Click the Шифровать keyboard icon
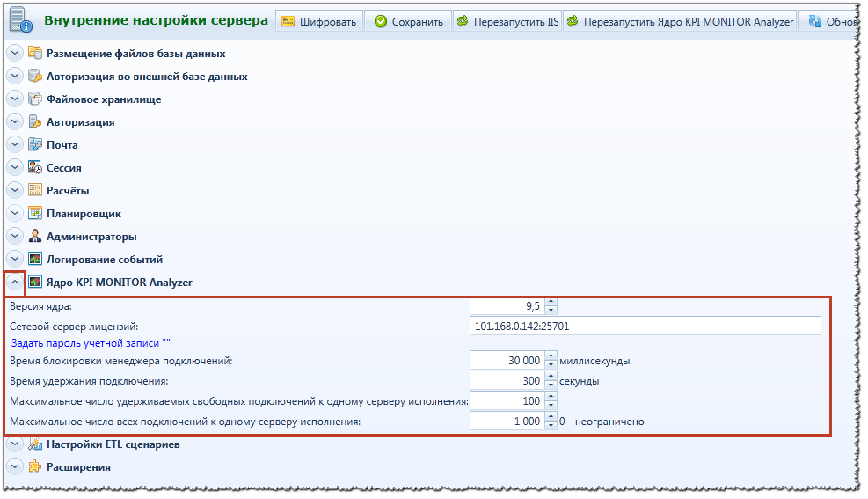Image resolution: width=868 pixels, height=499 pixels. pyautogui.click(x=288, y=22)
